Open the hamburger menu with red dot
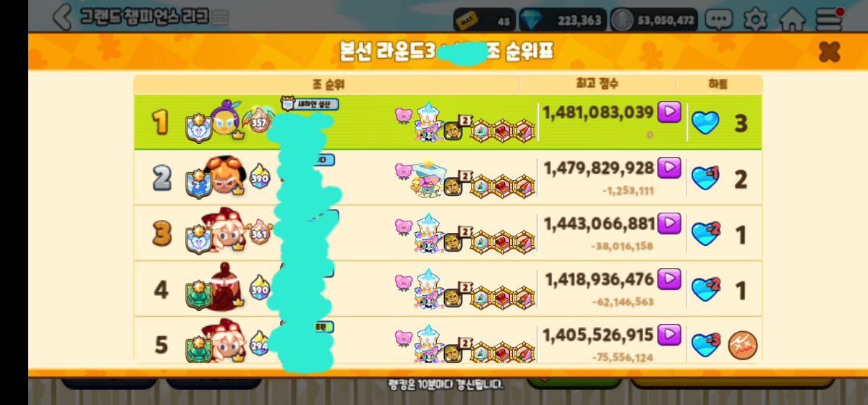This screenshot has width=868, height=405. coord(830,19)
